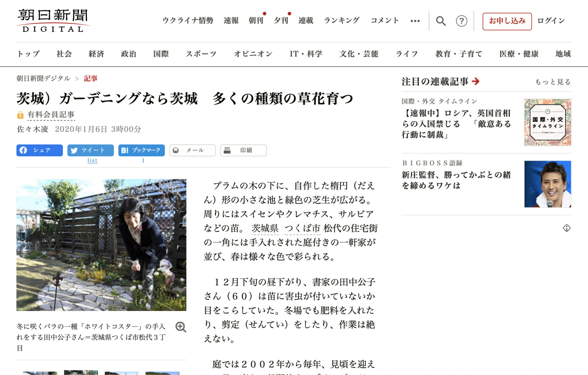Image resolution: width=588 pixels, height=375 pixels.
Task: Click the ad info icon in sidebar
Action: (567, 228)
